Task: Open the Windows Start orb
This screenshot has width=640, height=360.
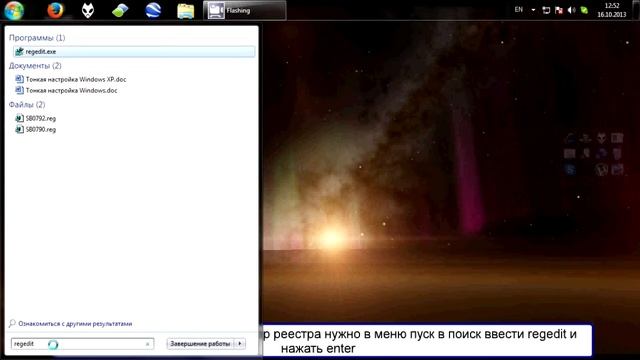Action: pos(14,10)
